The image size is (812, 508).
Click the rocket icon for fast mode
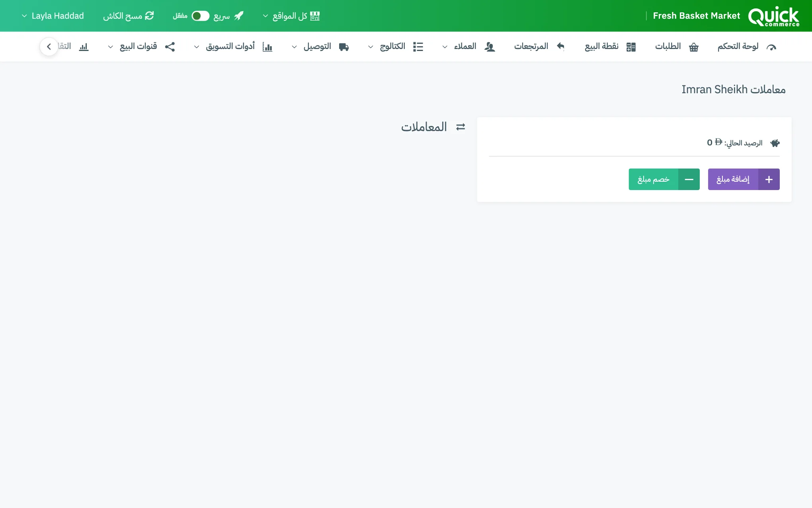coord(239,16)
